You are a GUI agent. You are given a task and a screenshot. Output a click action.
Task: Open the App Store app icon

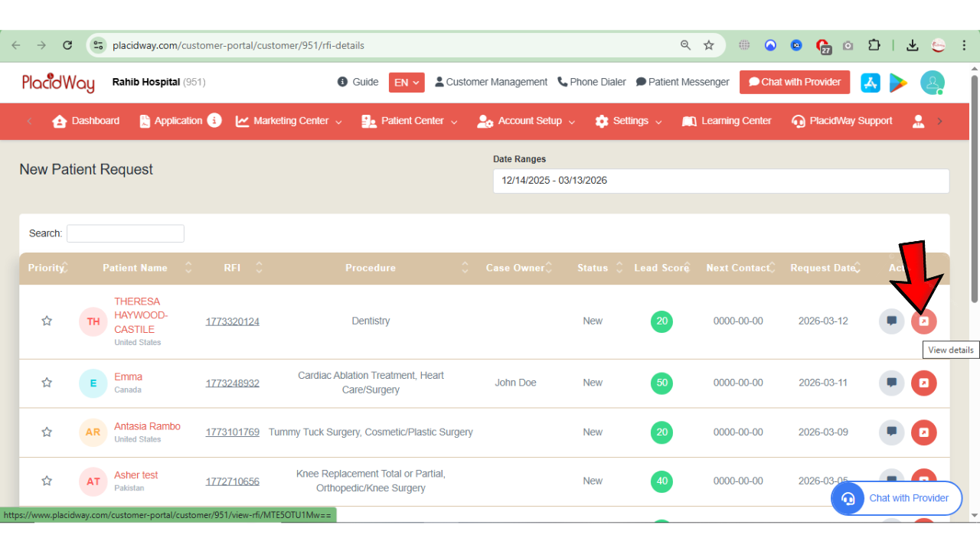[871, 83]
